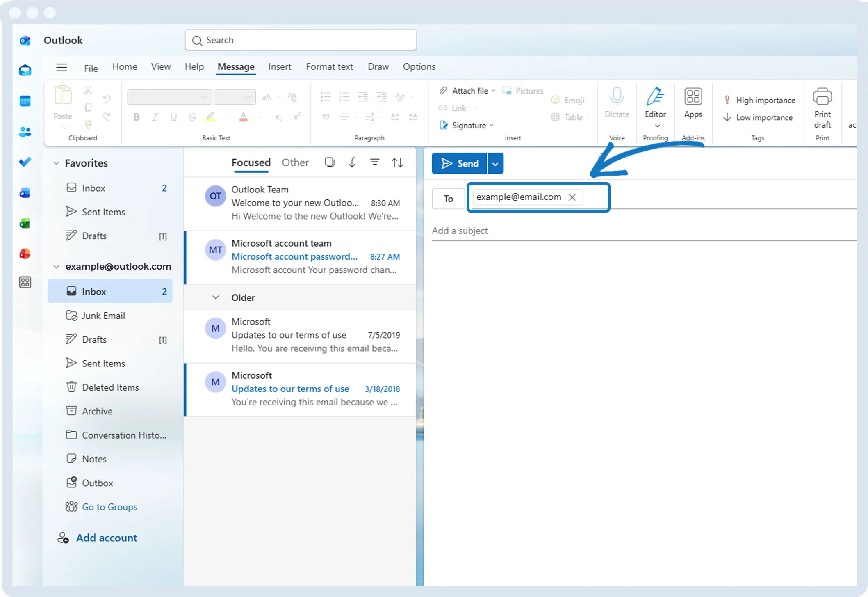Screen dimensions: 868x597
Task: Mark message as Low importance
Action: click(x=758, y=117)
